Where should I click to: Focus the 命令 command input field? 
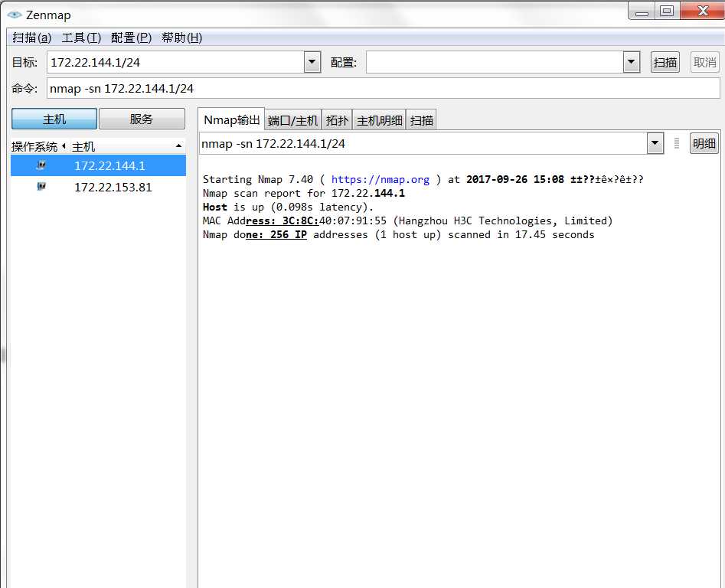[384, 88]
